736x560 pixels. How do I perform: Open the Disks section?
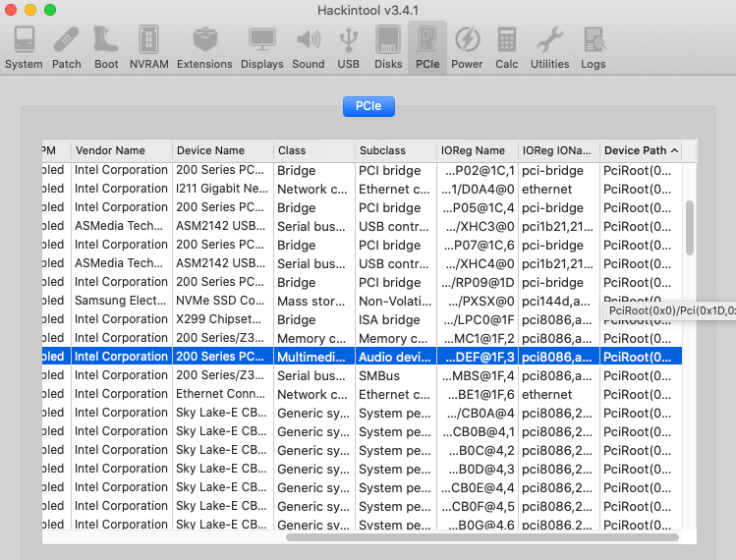388,48
